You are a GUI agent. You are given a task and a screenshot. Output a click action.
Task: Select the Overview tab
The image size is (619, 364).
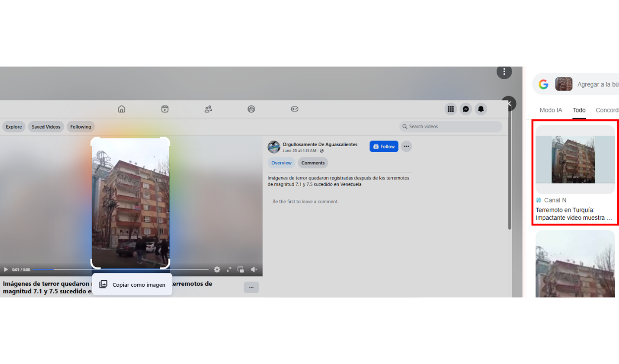coord(281,163)
